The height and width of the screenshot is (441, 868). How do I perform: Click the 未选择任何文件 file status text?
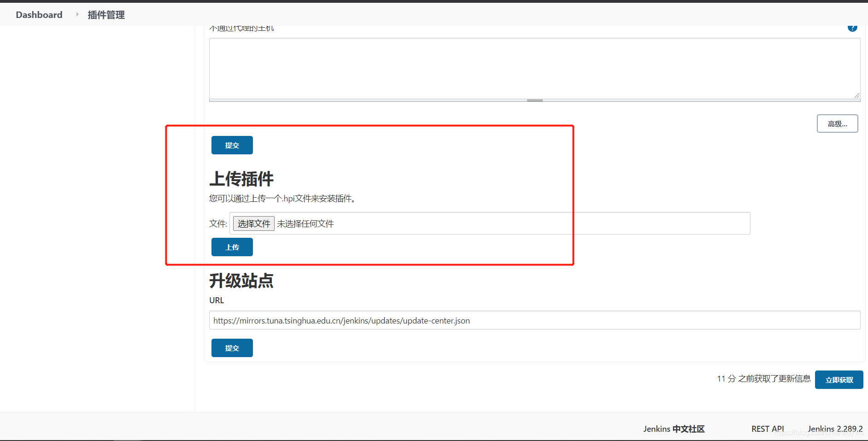[x=305, y=223]
